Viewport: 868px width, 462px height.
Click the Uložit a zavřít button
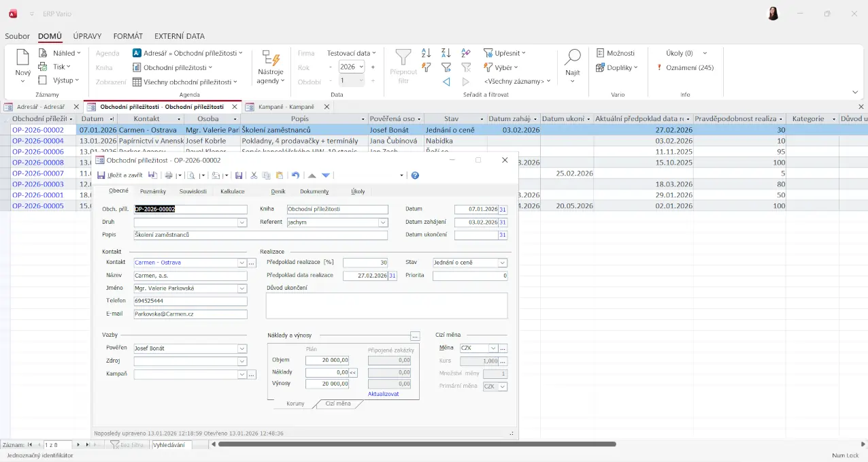[120, 176]
